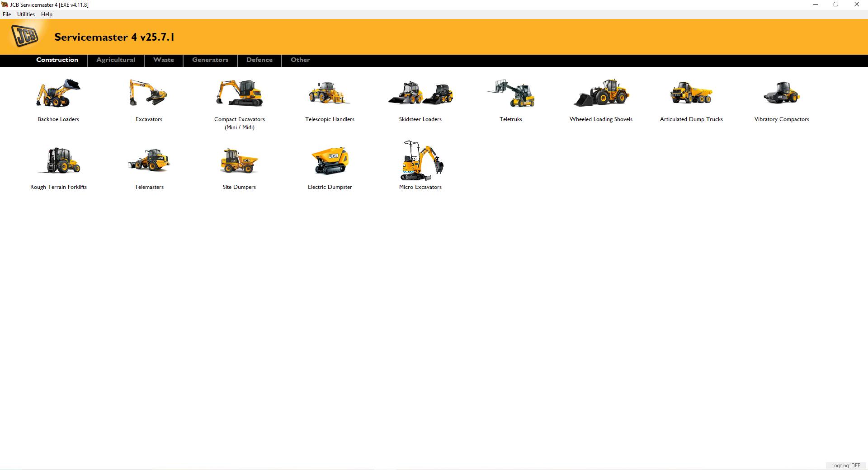Click the Telescopic Handlers label
Viewport: 868px width, 470px height.
(330, 119)
